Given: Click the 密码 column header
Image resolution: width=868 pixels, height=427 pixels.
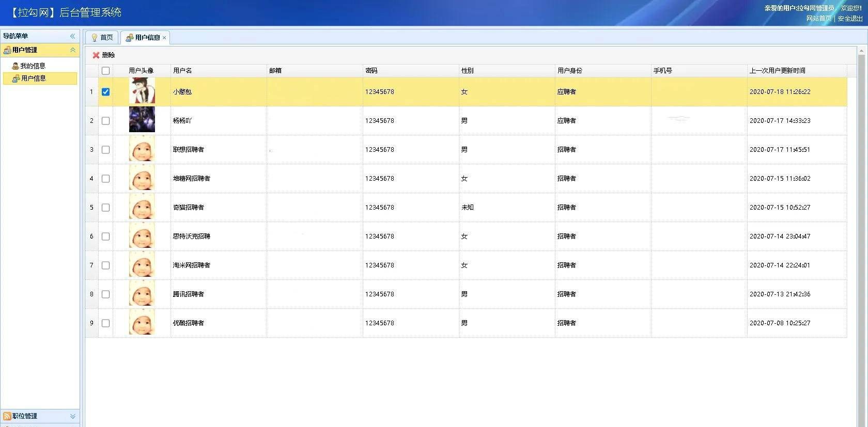Looking at the screenshot, I should (x=411, y=71).
